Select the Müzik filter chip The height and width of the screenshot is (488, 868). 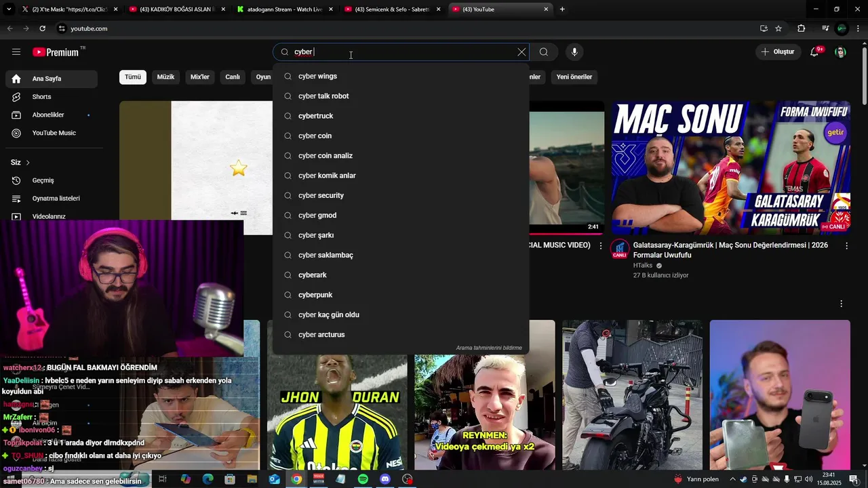pyautogui.click(x=165, y=77)
